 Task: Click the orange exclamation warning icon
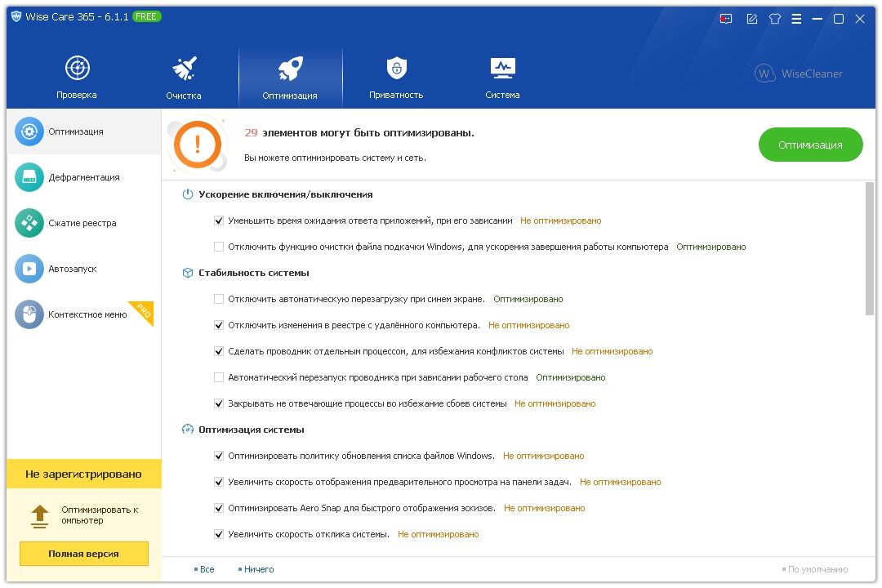pos(198,145)
